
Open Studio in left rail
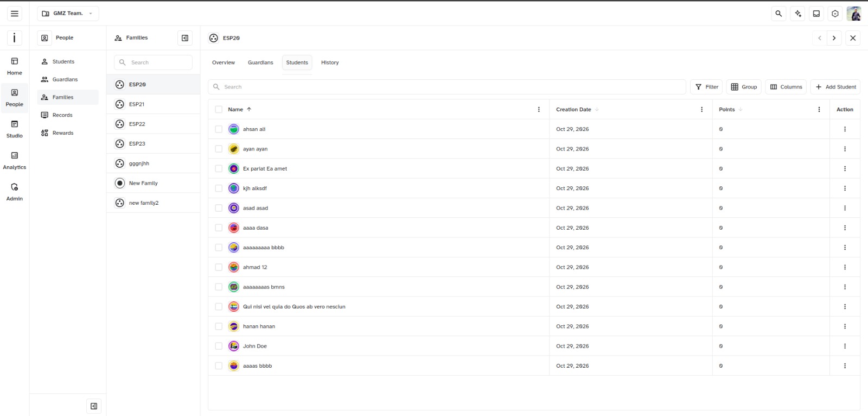(x=15, y=129)
